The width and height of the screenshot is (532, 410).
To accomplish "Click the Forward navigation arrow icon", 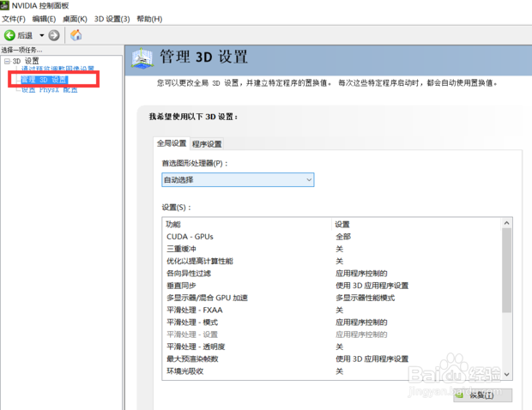I will pos(53,35).
